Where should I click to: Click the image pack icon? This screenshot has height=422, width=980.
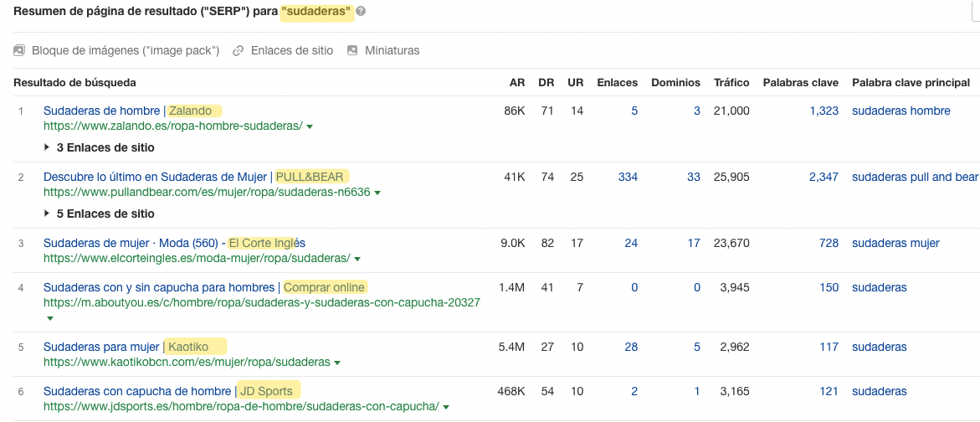(x=18, y=50)
